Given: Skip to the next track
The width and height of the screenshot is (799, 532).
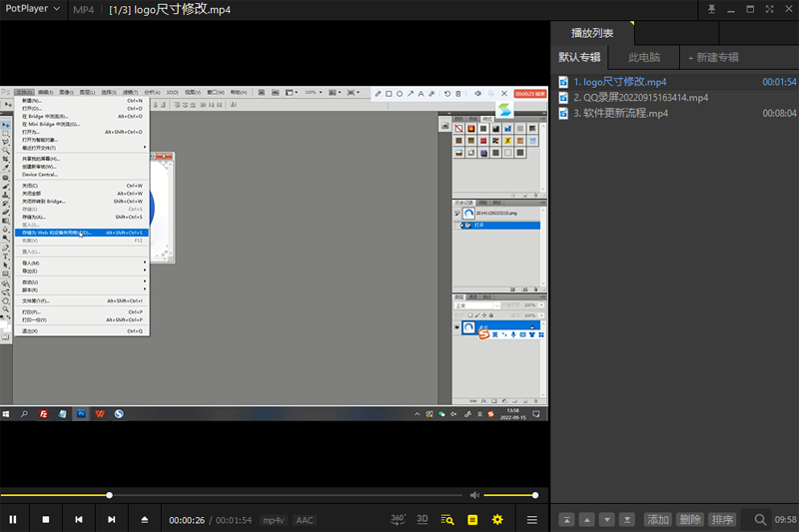Looking at the screenshot, I should coord(112,520).
